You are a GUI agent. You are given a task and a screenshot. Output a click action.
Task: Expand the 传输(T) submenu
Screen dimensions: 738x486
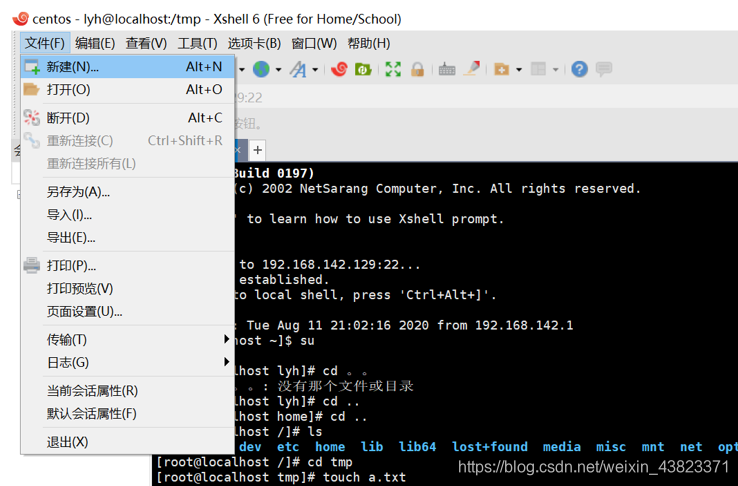pos(128,340)
